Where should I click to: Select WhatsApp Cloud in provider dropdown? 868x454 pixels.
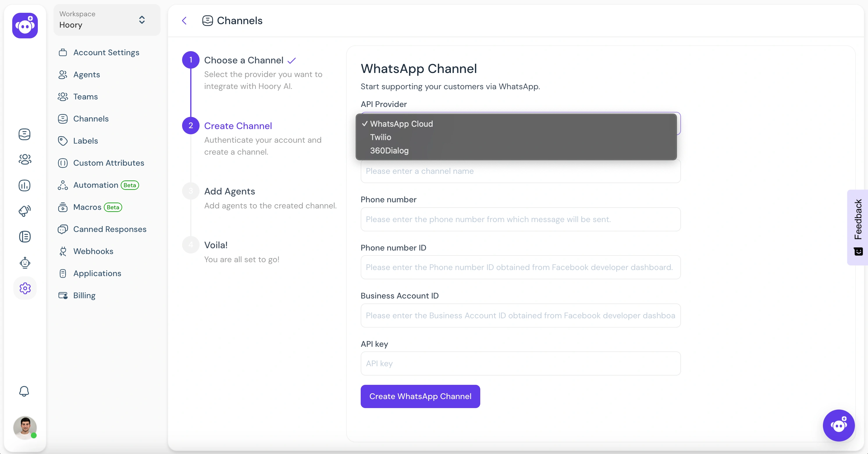click(x=516, y=124)
